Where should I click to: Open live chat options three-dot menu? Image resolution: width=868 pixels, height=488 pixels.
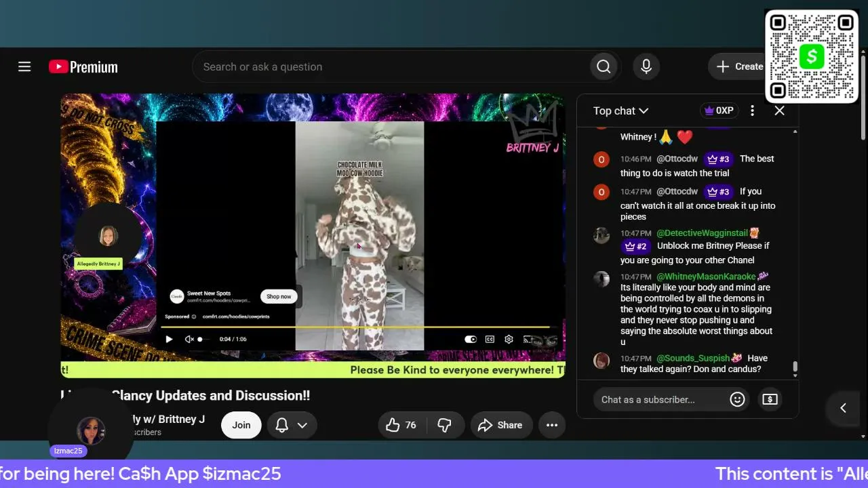click(x=752, y=110)
